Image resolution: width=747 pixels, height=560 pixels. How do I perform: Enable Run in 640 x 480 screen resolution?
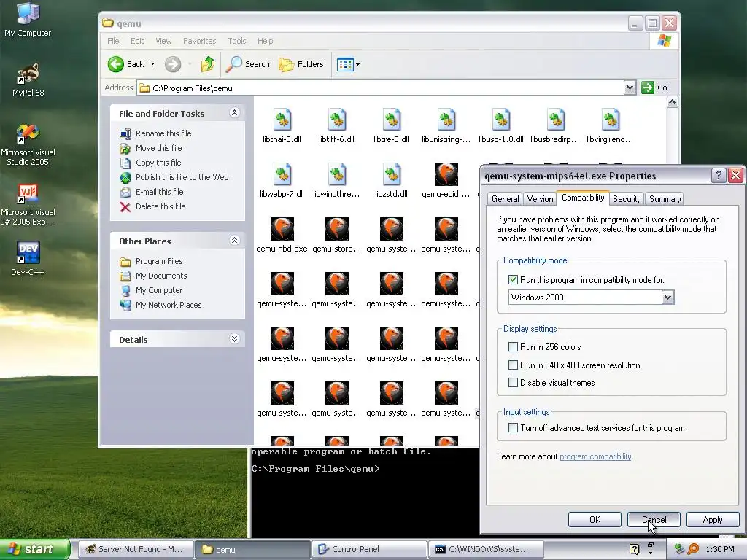[513, 365]
